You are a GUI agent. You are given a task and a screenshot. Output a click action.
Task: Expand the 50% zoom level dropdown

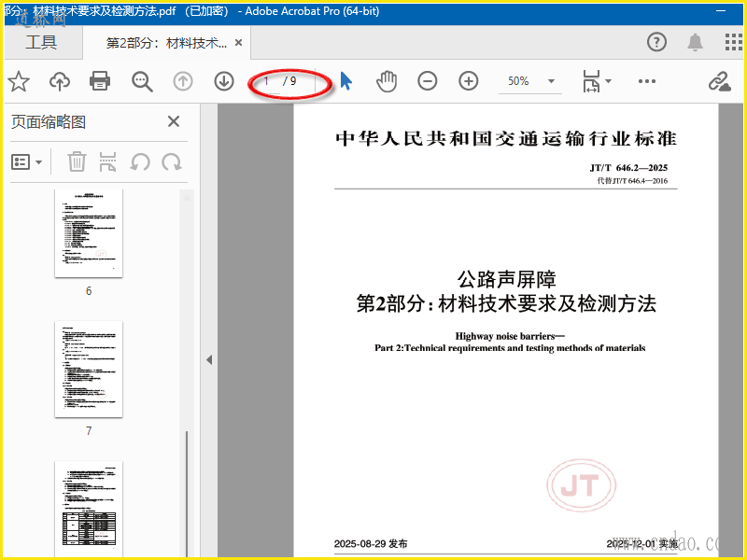click(x=551, y=81)
